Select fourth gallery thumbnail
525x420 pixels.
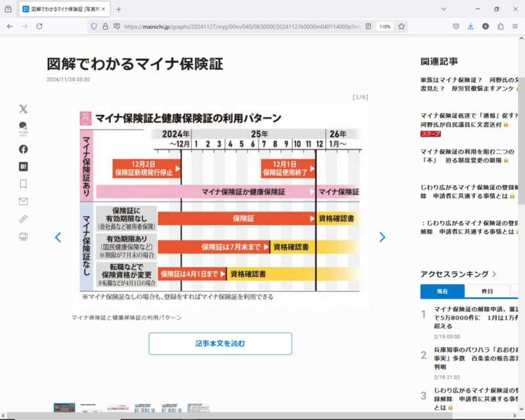click(x=144, y=408)
